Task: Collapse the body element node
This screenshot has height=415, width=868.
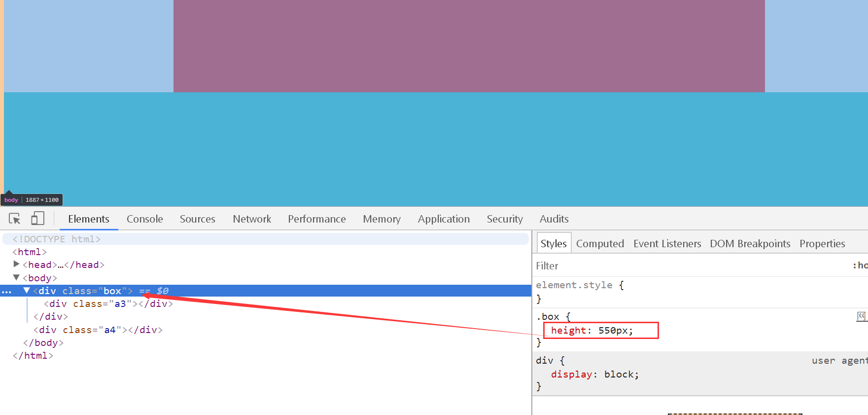Action: coord(16,278)
